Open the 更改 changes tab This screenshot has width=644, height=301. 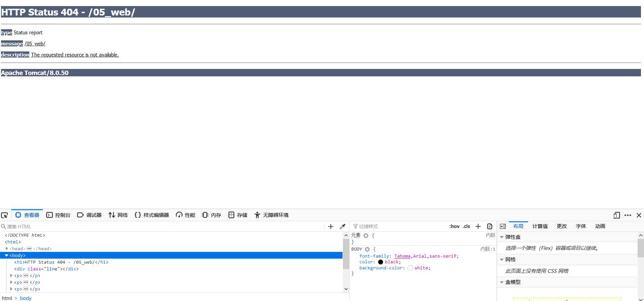coord(562,226)
